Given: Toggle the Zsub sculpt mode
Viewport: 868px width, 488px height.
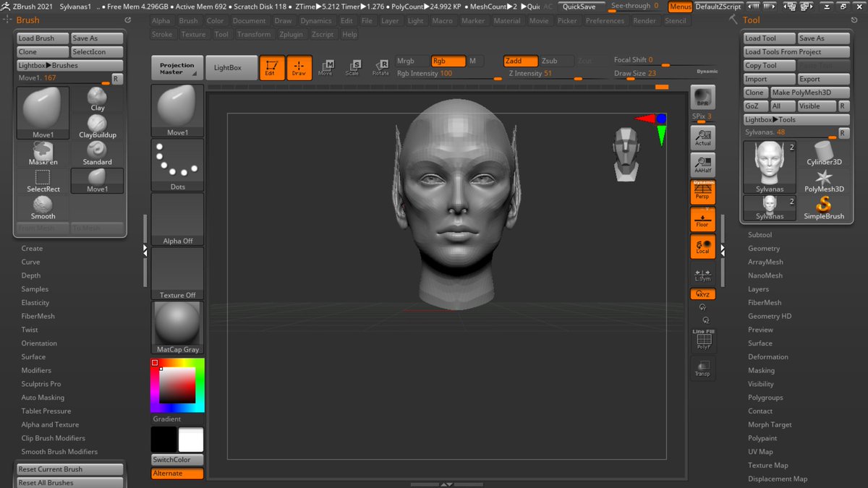Looking at the screenshot, I should pyautogui.click(x=557, y=61).
